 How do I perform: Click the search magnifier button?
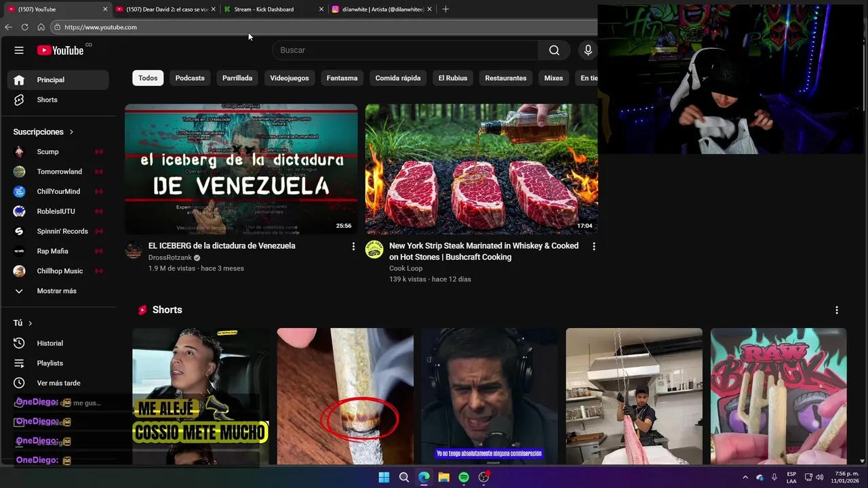click(554, 50)
